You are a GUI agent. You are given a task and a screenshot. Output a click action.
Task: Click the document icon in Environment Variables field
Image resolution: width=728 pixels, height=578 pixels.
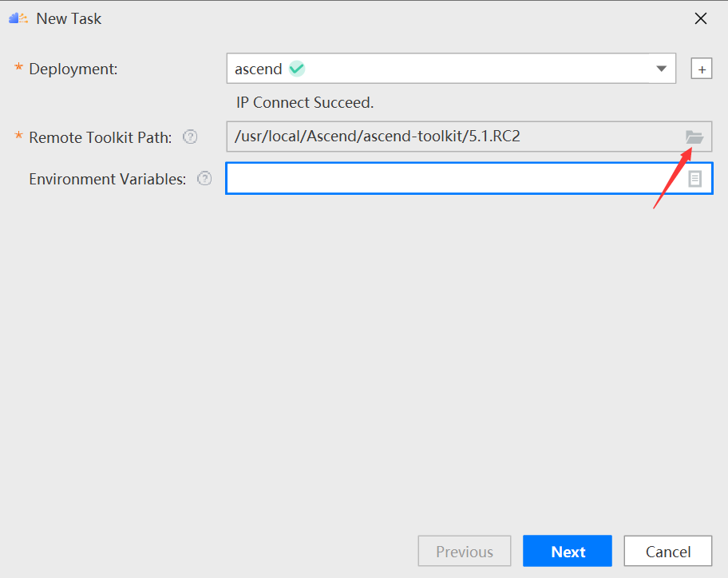[x=694, y=179]
